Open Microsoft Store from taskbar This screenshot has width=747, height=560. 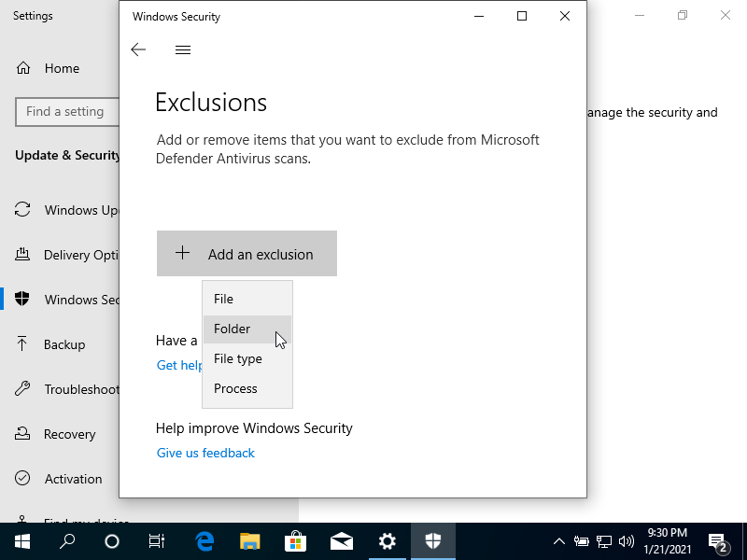click(295, 541)
